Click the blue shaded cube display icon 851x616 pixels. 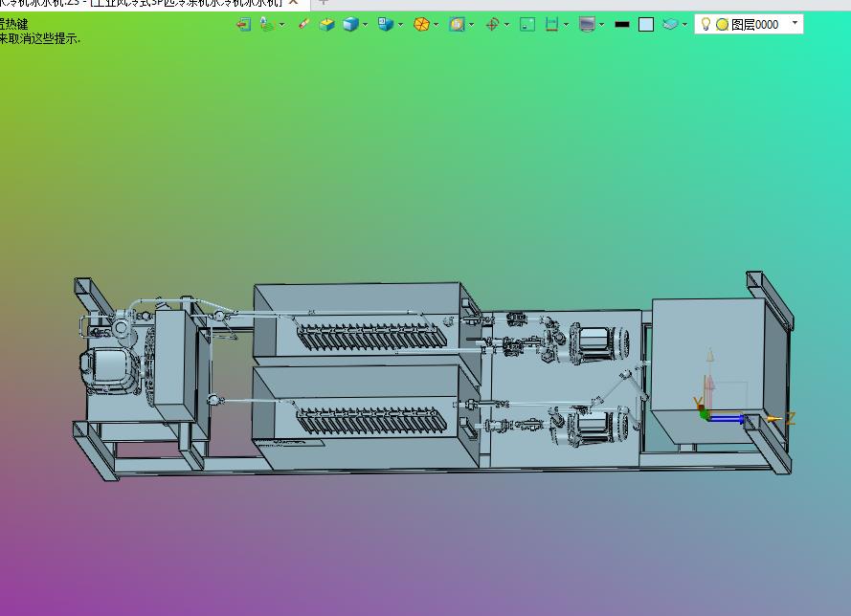pos(350,25)
